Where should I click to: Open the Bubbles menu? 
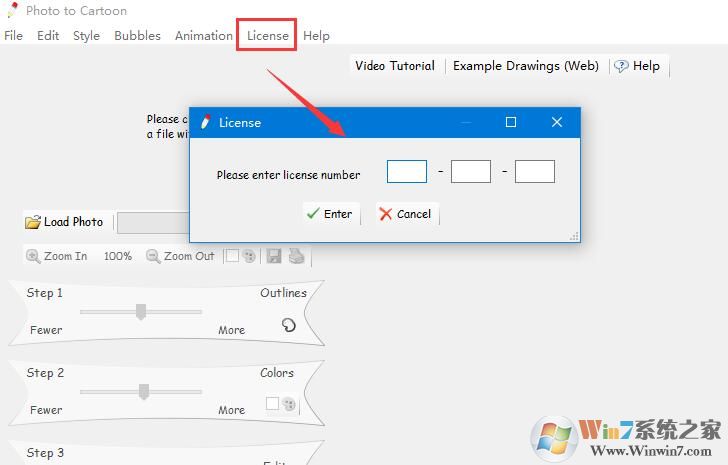137,36
